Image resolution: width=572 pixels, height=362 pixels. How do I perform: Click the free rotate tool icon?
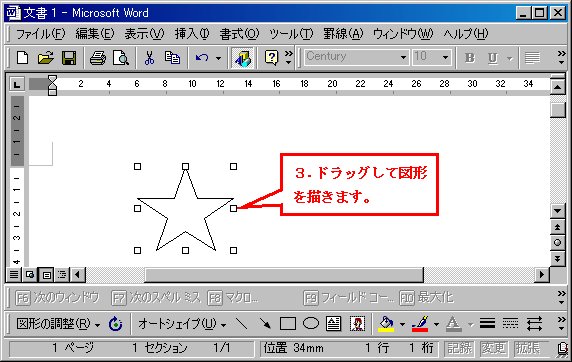tap(115, 324)
